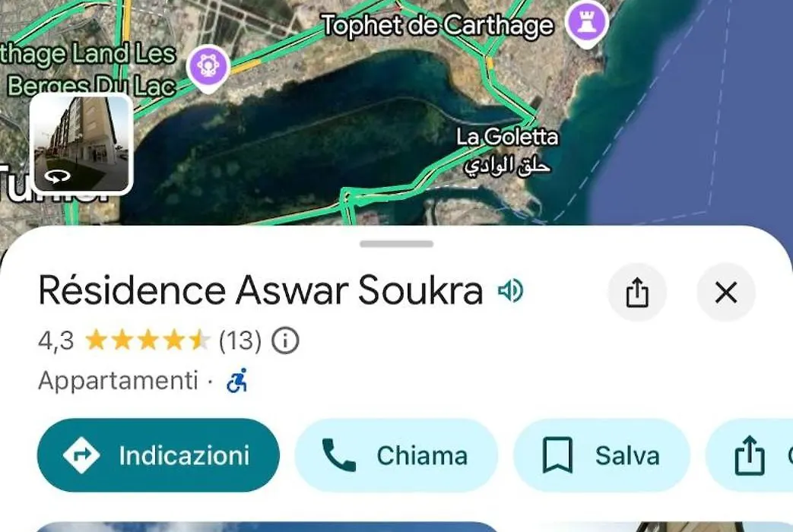
Task: Expand the bottom sheet via drag handle
Action: (397, 244)
